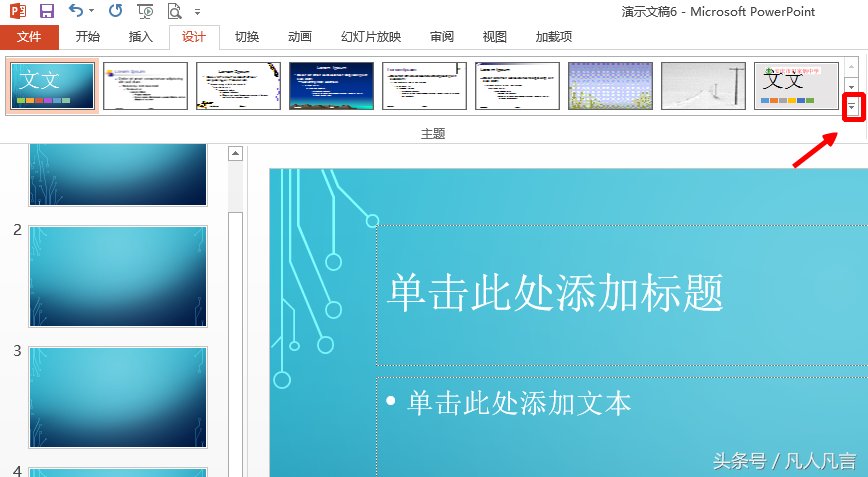
Task: Click the slide panel scrollbar thumb
Action: (x=235, y=343)
